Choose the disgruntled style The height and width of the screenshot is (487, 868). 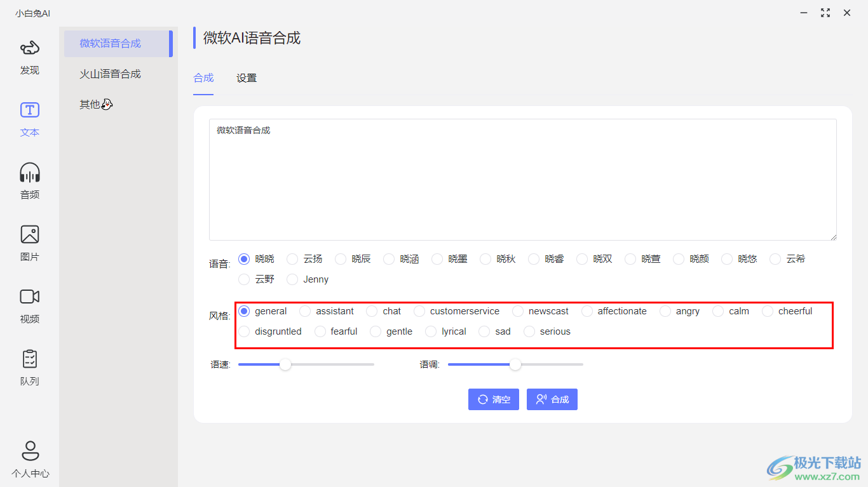click(271, 331)
